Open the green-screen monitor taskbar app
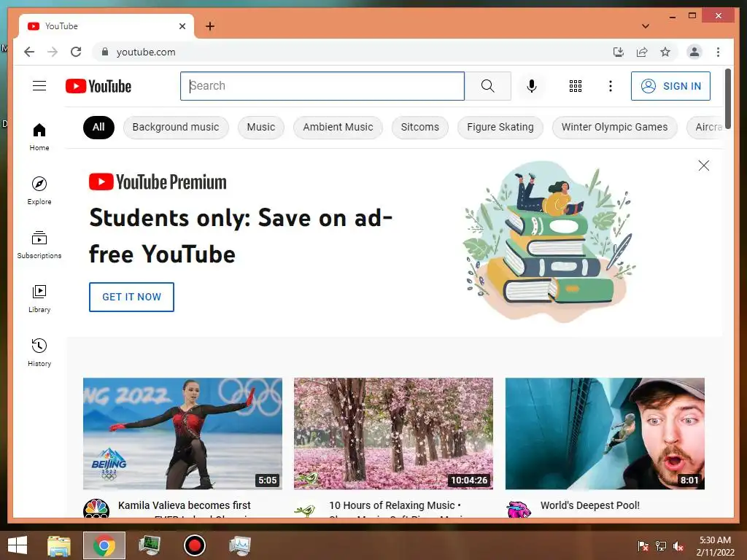 tap(149, 545)
